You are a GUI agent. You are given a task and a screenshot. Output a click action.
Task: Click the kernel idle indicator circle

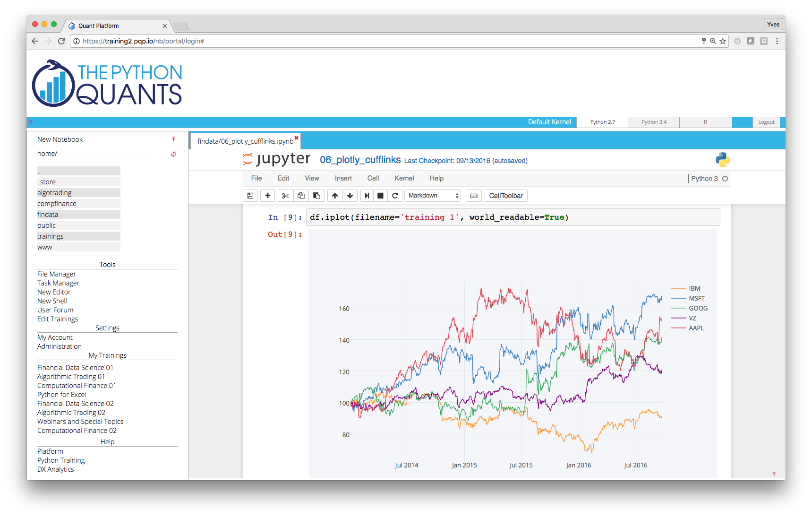(725, 179)
